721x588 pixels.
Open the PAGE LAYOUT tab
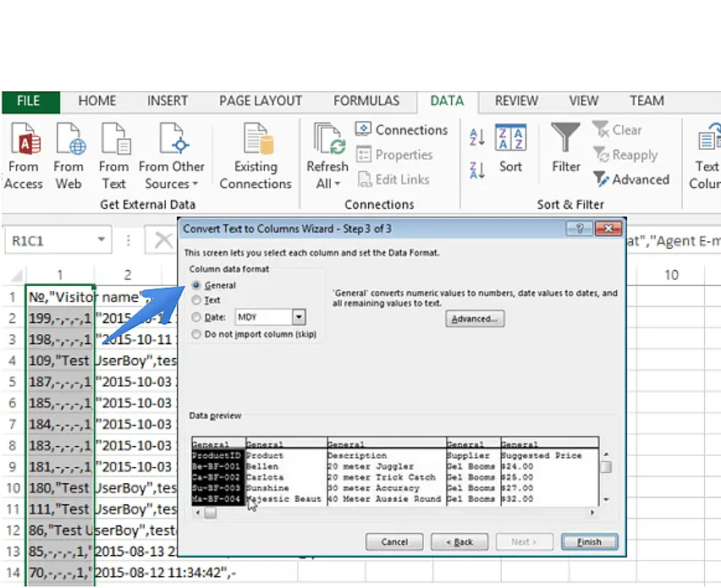click(x=260, y=101)
